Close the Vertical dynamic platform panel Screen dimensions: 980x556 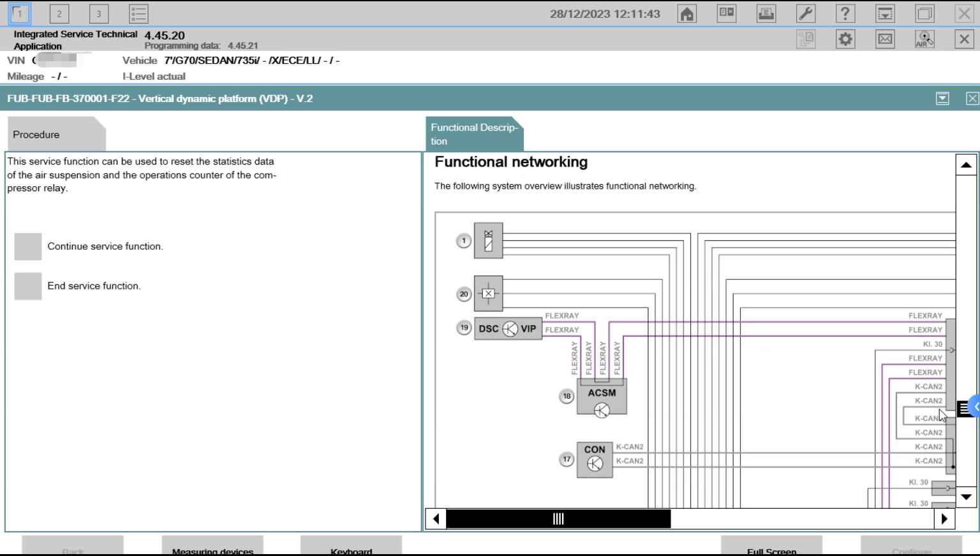click(972, 98)
